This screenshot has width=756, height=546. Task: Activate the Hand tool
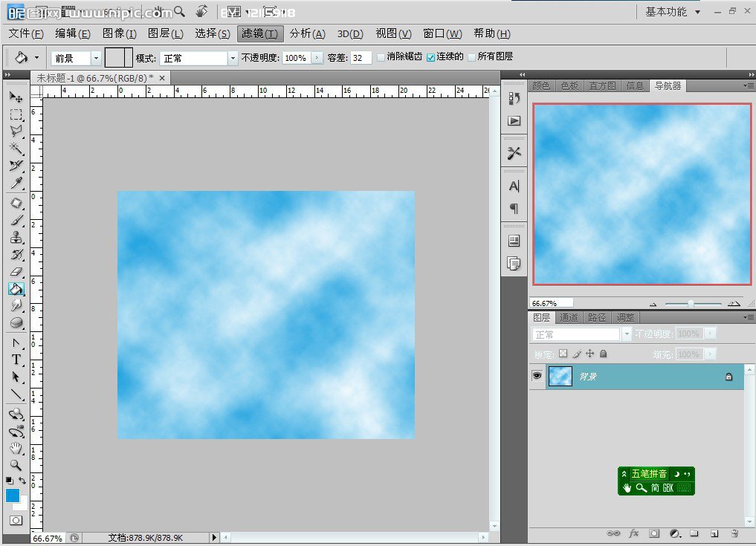[x=16, y=448]
